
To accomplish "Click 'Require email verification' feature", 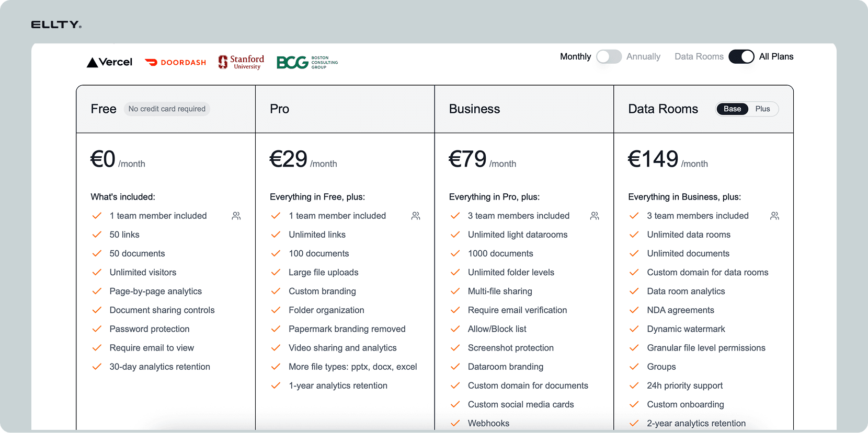I will pos(517,310).
